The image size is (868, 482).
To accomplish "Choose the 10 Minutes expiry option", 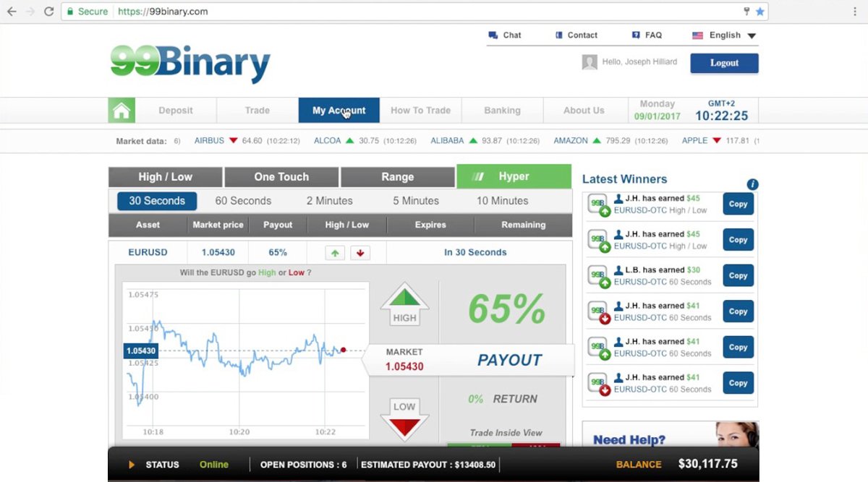I will [x=502, y=201].
